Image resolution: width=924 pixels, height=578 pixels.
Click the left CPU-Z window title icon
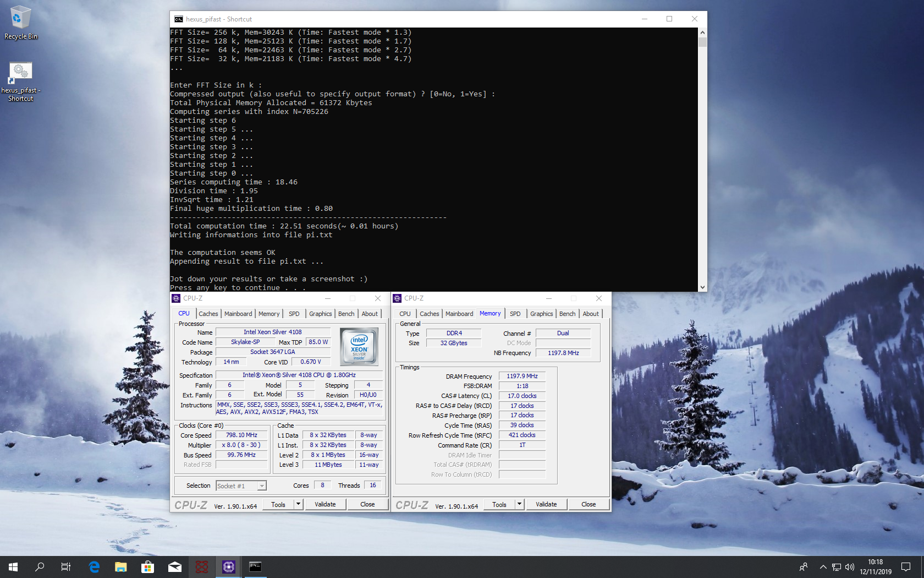tap(176, 298)
